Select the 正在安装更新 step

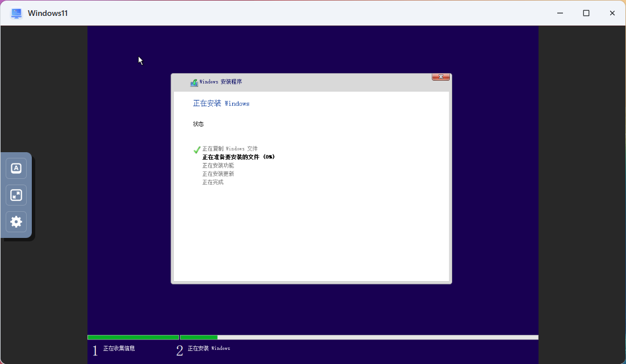(x=218, y=174)
